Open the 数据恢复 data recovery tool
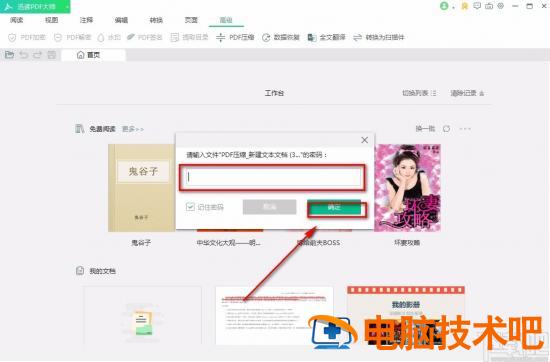550x362 pixels. tap(281, 37)
